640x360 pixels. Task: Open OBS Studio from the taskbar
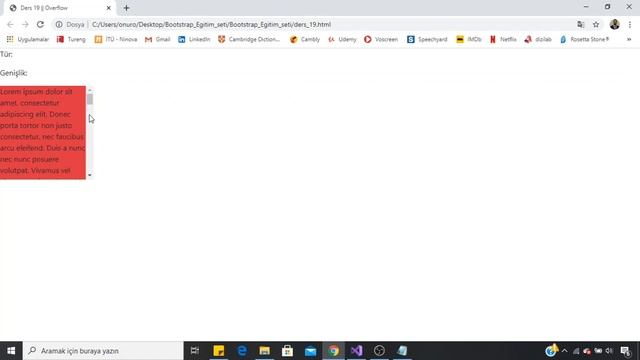(379, 351)
